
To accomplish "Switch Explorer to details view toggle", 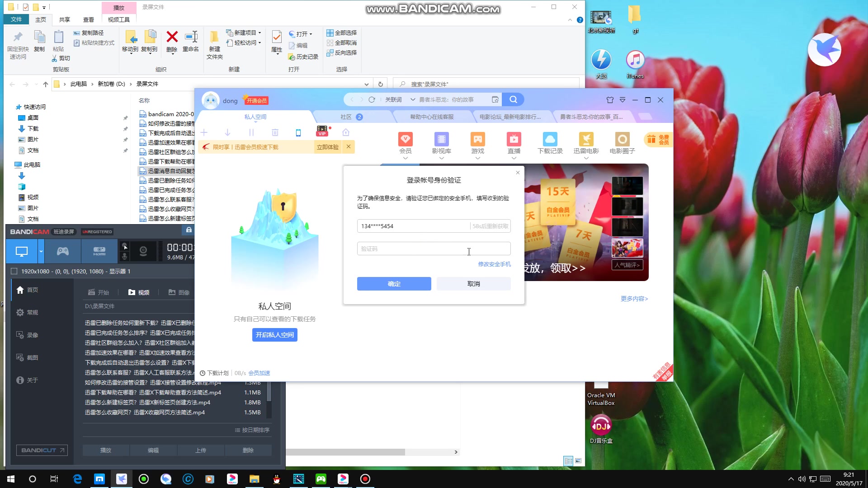I will tap(568, 461).
